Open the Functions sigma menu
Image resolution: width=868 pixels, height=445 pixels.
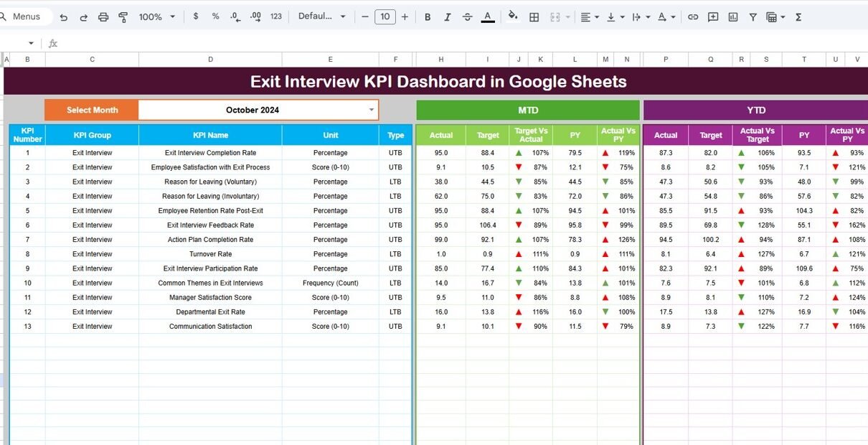tap(798, 17)
